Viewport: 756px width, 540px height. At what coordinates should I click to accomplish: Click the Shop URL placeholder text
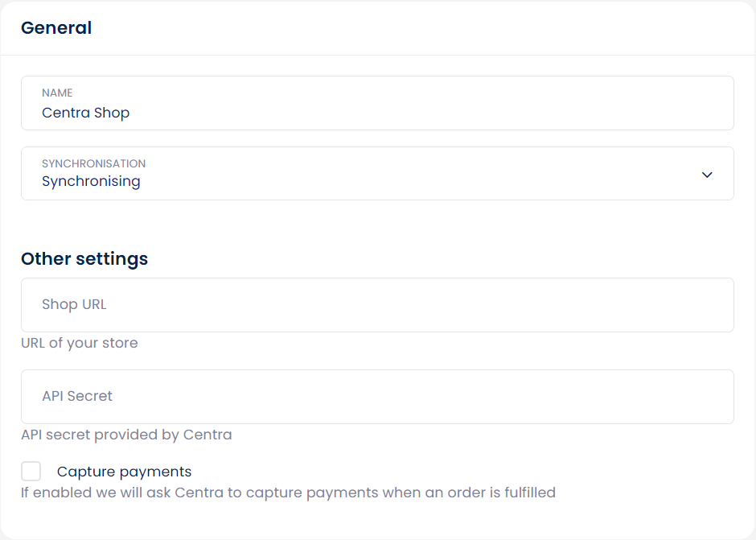coord(74,305)
